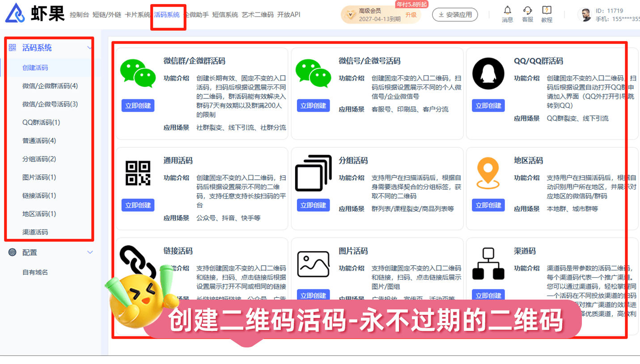The width and height of the screenshot is (640, 364).
Task: Open the 教程 tutorial icon
Action: click(547, 10)
